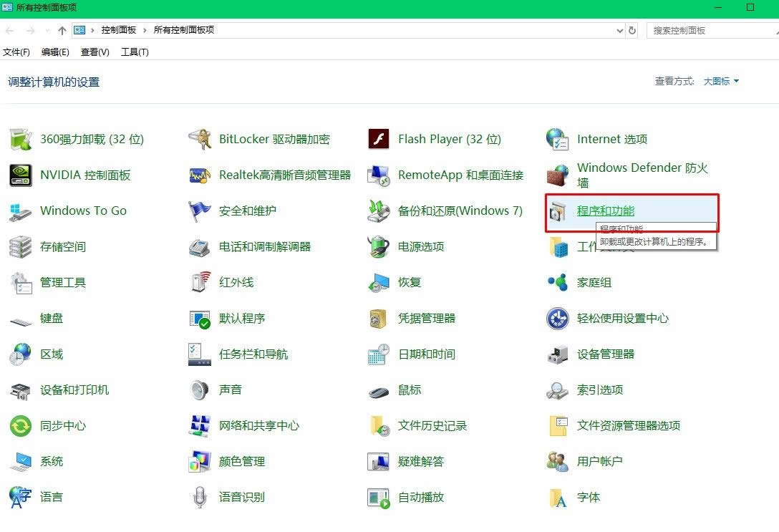
Task: Open the 网络和共享中心 icon
Action: pos(199,426)
